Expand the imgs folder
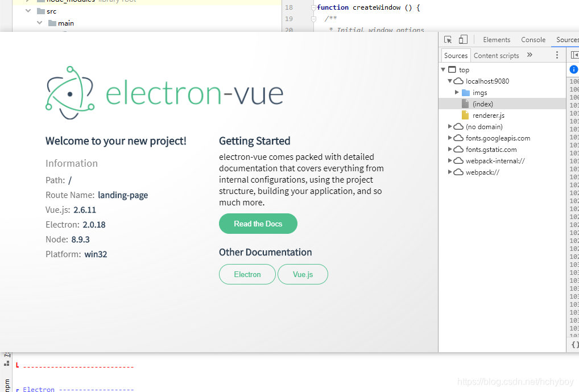 457,92
